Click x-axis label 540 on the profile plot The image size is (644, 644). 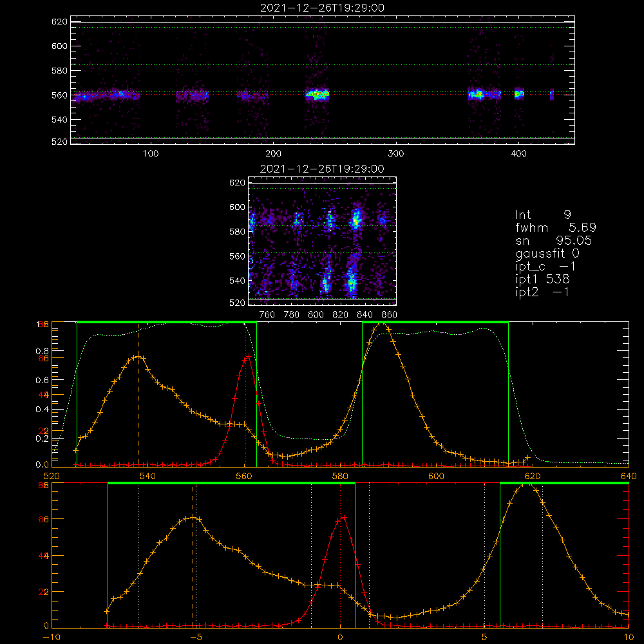[148, 477]
